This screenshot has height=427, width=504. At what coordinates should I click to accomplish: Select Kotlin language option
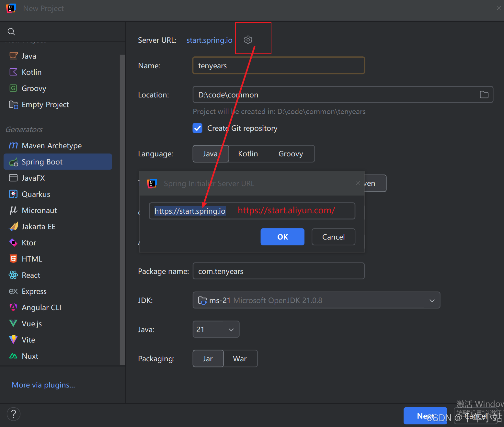coord(248,154)
